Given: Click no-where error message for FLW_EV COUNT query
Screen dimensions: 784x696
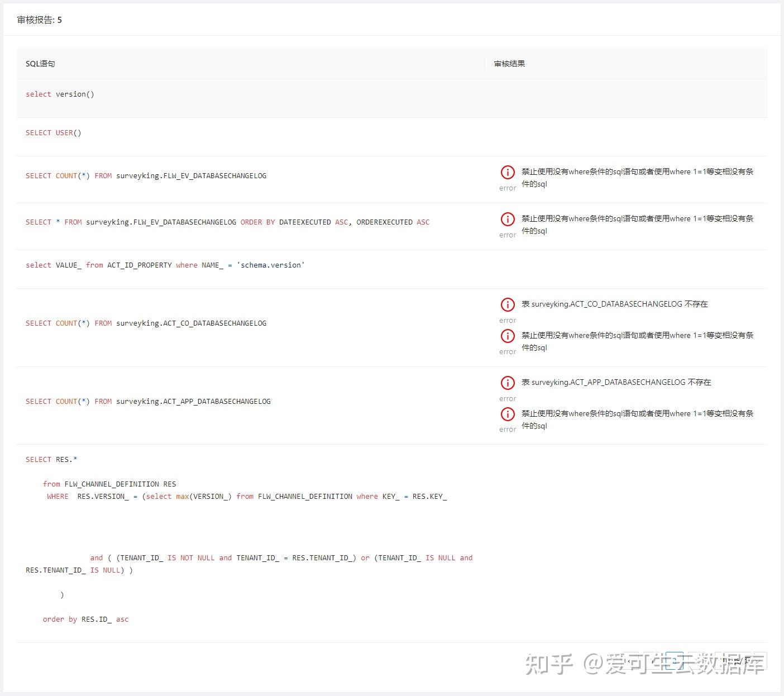Looking at the screenshot, I should tap(638, 178).
